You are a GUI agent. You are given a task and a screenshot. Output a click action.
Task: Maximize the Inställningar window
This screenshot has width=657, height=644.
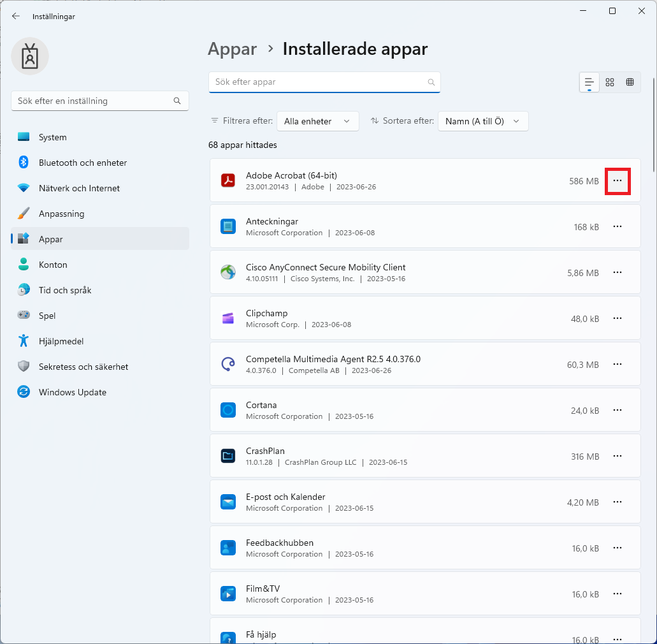tap(612, 11)
